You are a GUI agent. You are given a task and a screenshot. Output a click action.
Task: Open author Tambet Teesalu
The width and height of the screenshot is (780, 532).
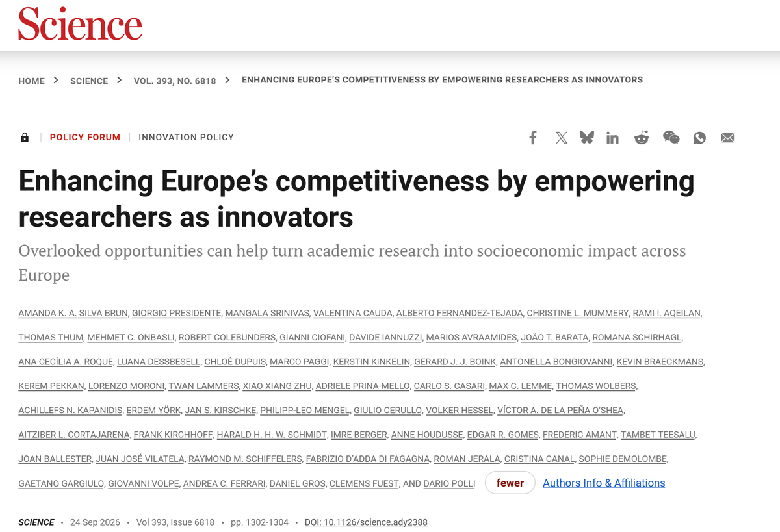(657, 435)
